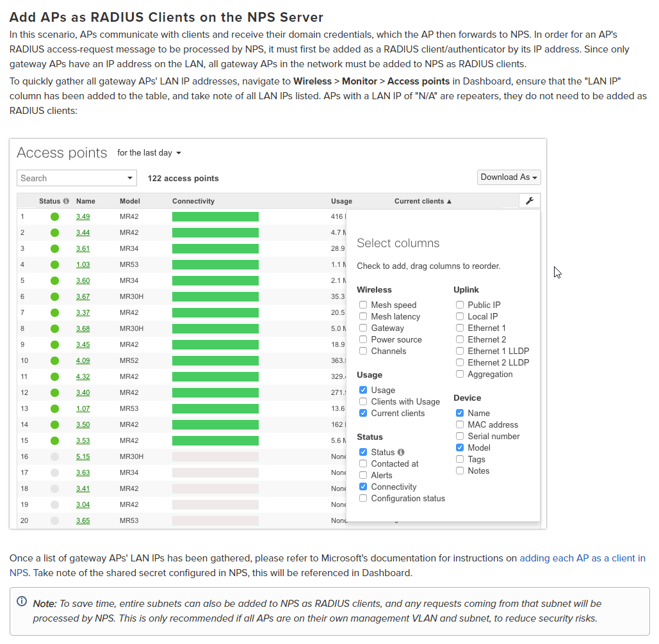Open the Search box dropdown arrow

(130, 178)
